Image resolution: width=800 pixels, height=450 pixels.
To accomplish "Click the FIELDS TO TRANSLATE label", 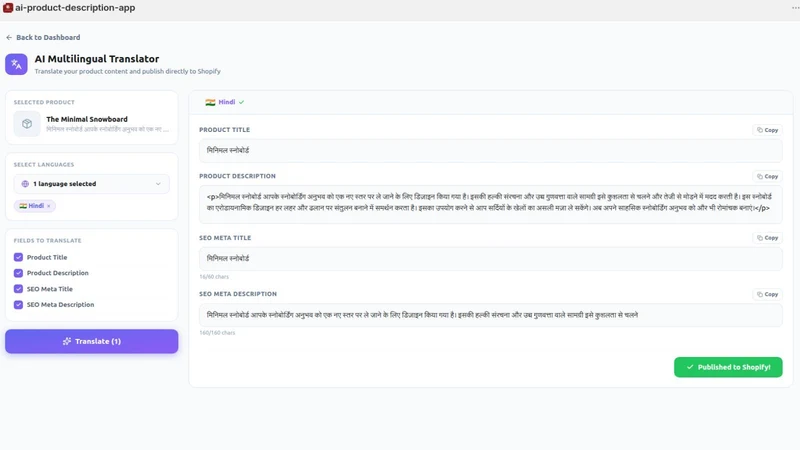I will coord(47,240).
